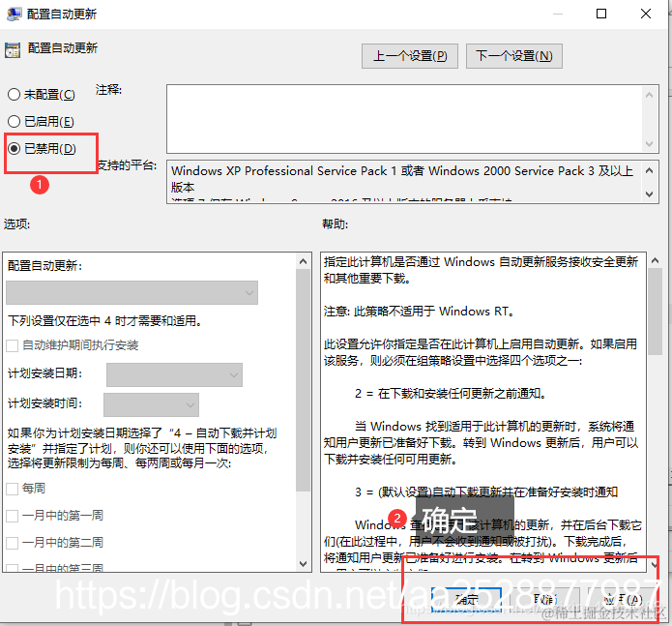672x626 pixels.
Task: Check the 一月中的第一周 checkbox
Action: [13, 516]
